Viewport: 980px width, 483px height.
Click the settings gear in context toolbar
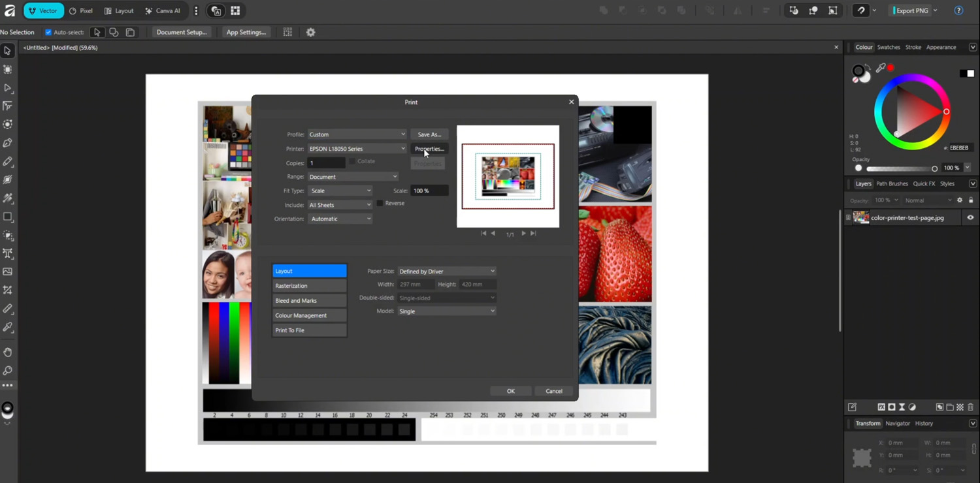pos(310,32)
